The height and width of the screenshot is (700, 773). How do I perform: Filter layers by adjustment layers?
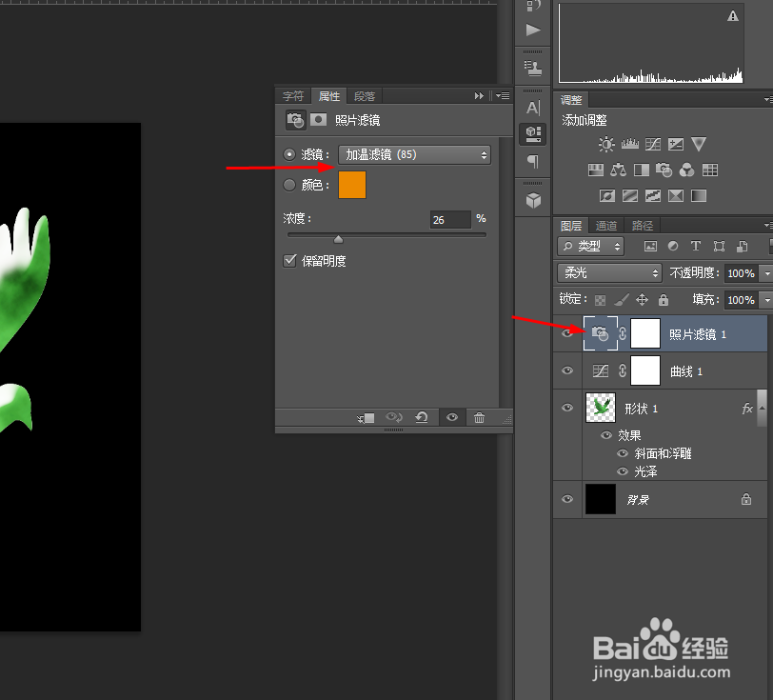point(673,246)
